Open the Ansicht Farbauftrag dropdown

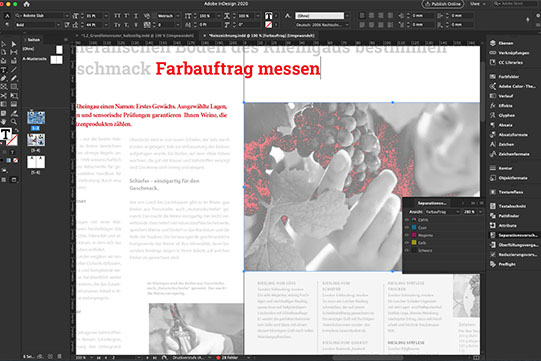(442, 212)
